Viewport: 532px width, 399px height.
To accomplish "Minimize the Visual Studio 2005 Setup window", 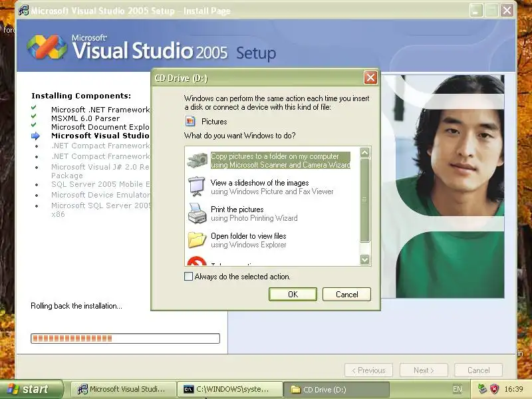I will point(476,11).
